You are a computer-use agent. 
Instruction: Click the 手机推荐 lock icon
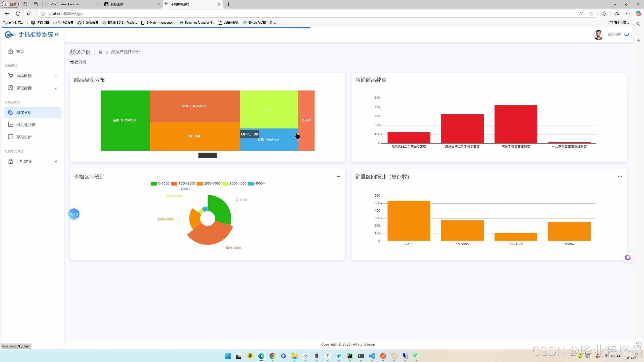11,161
